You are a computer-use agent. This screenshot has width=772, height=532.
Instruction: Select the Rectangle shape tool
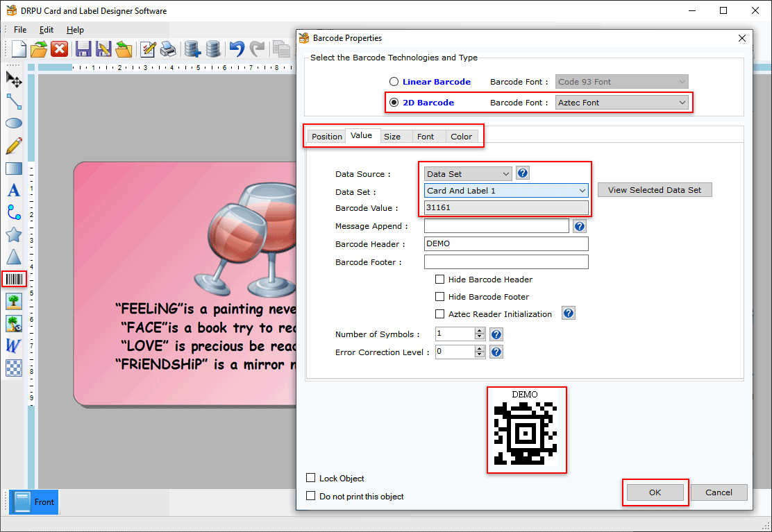(x=14, y=168)
